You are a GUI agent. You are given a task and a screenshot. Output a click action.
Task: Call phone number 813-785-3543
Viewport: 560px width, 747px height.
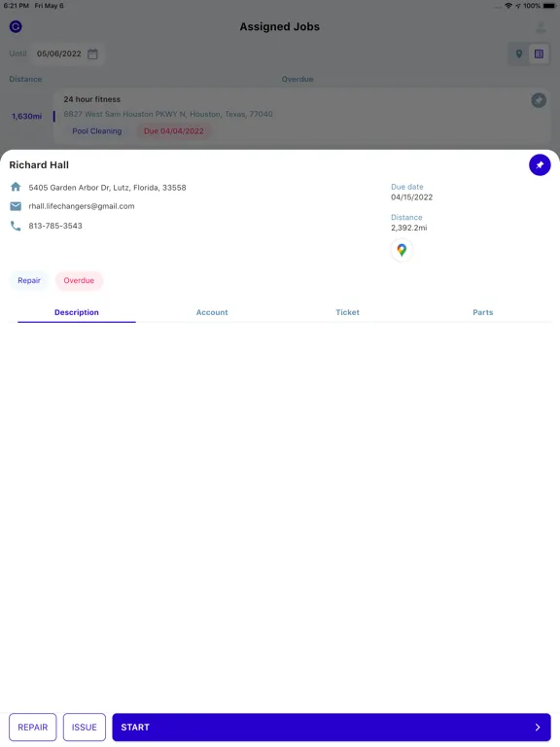55,226
